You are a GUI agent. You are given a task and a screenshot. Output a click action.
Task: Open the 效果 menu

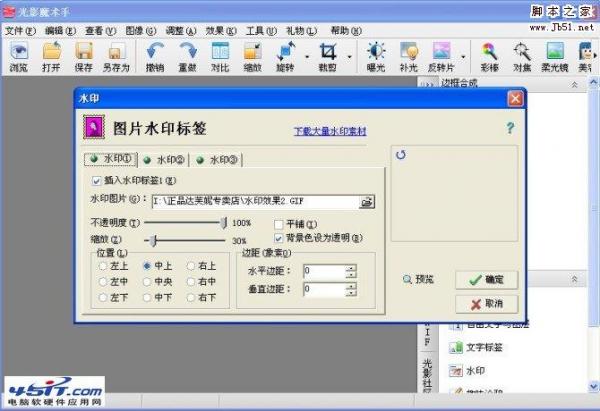click(x=221, y=31)
